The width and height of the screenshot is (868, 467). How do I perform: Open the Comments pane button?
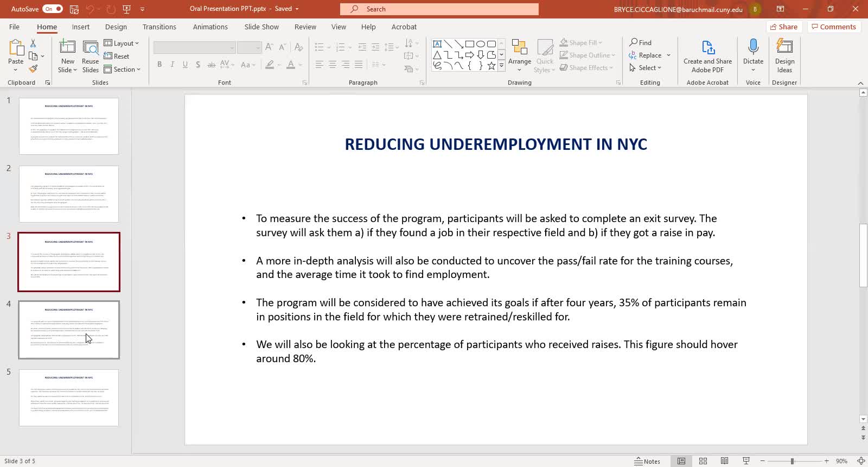point(833,27)
